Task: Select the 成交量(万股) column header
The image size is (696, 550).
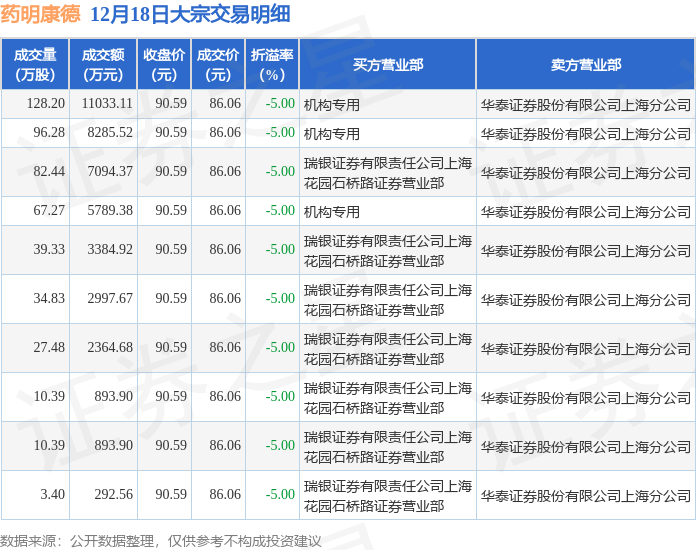Action: [x=35, y=65]
